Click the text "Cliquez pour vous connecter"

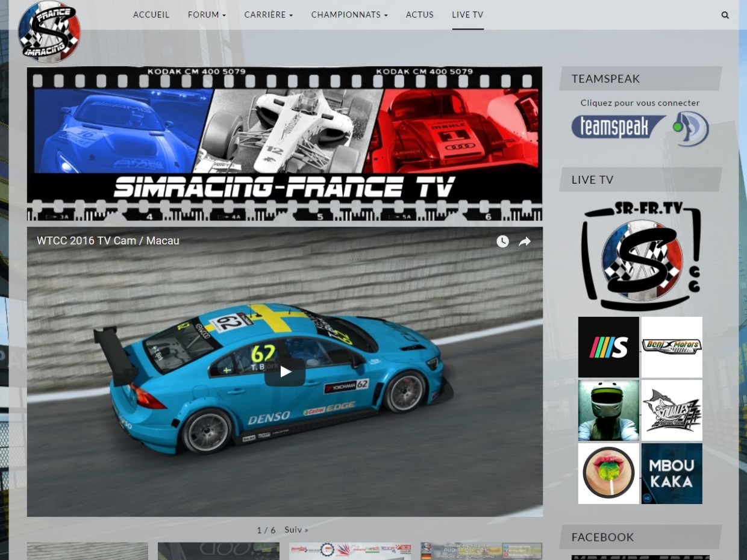click(640, 103)
